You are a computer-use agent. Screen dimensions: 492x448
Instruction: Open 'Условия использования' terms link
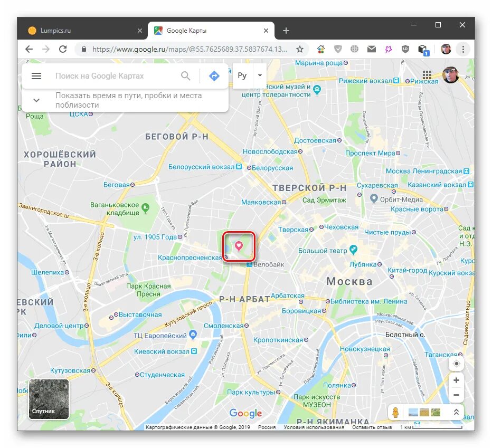coord(314,427)
